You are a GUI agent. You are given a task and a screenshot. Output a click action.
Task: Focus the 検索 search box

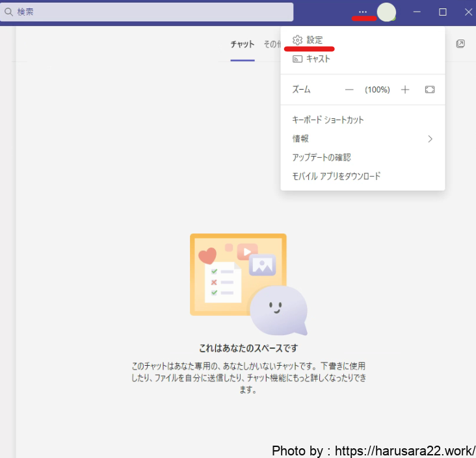146,12
